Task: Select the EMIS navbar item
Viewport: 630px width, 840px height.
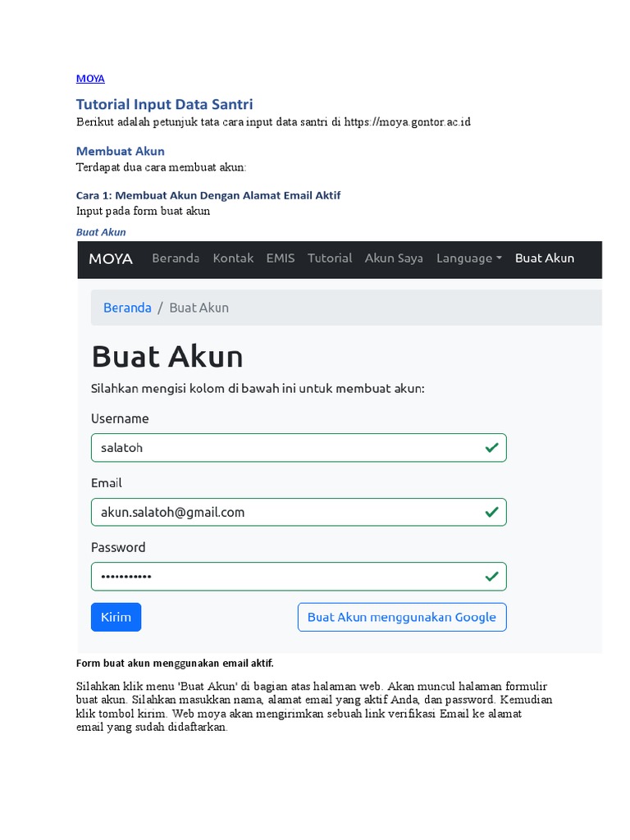Action: click(x=281, y=258)
